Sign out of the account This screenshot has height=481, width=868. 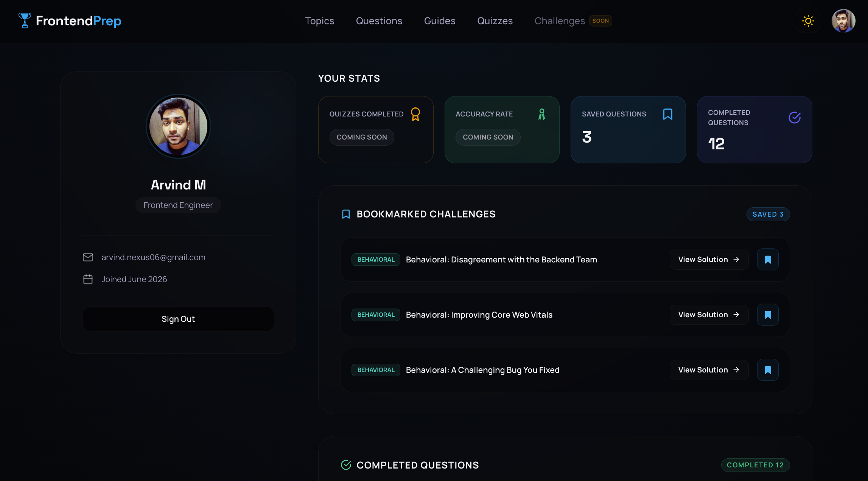coord(178,319)
